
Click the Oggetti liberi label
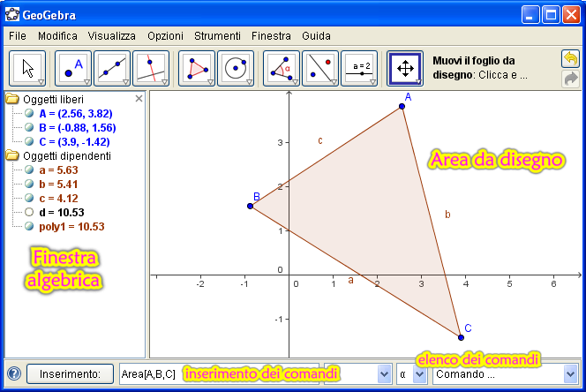pyautogui.click(x=54, y=100)
